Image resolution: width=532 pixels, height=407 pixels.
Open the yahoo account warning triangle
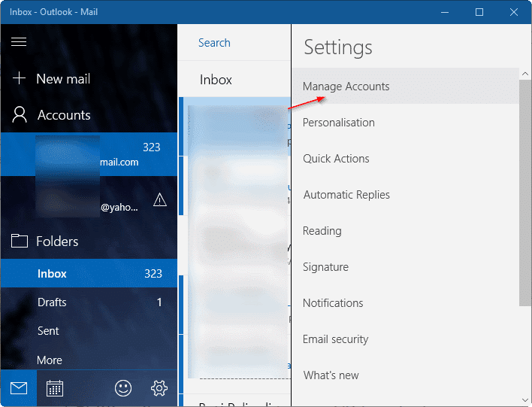(160, 200)
